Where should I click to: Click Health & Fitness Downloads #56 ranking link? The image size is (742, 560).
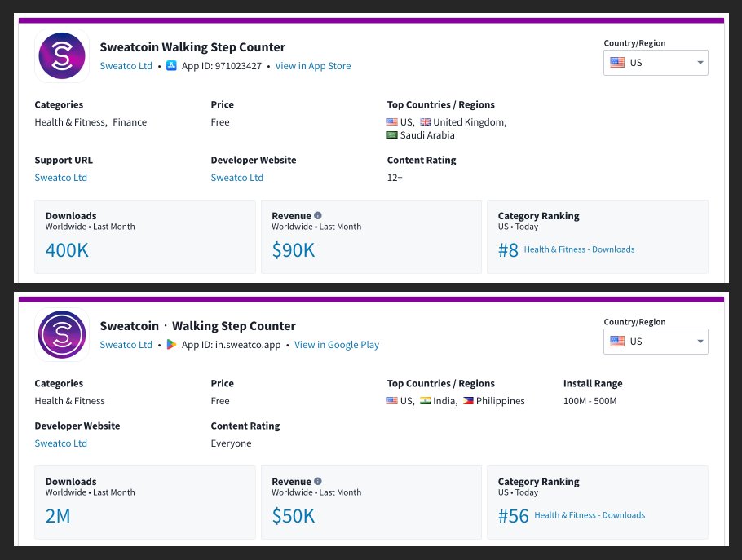coord(589,515)
